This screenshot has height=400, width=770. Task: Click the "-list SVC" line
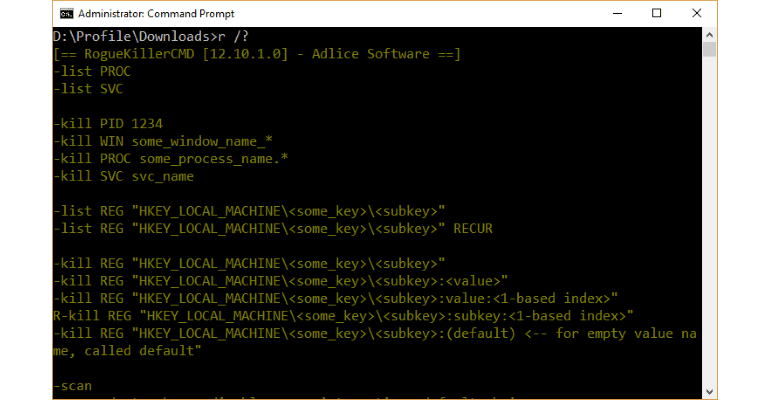(x=88, y=90)
